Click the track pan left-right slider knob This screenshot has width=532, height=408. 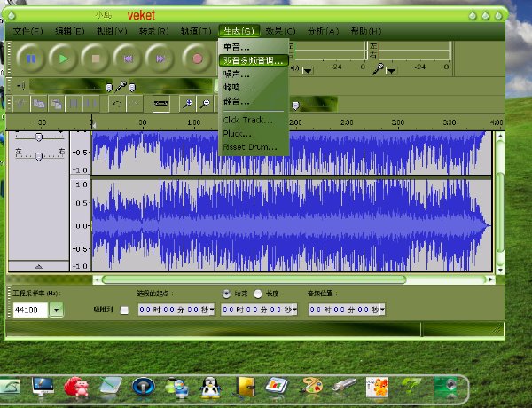click(39, 156)
